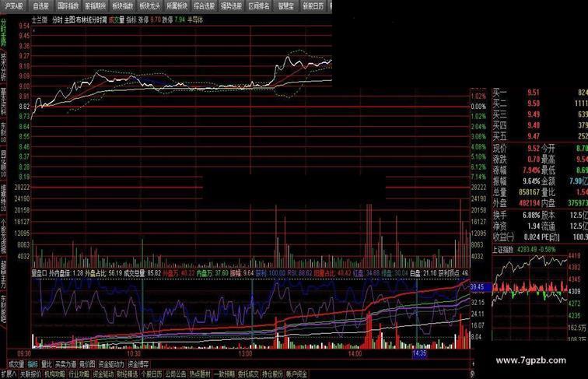
Task: Select the 强势选股 tab
Action: pos(231,6)
